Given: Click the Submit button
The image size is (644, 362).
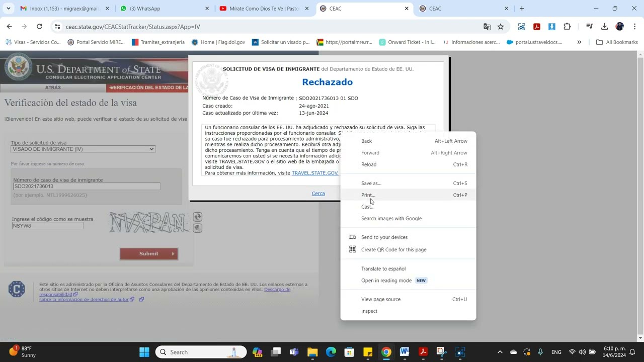Looking at the screenshot, I should (x=149, y=253).
